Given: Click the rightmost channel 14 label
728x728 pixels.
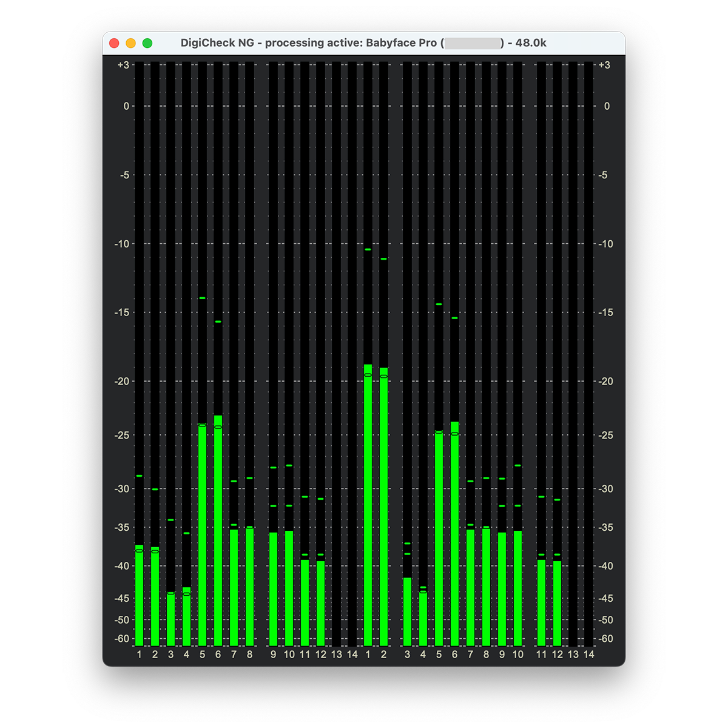Looking at the screenshot, I should (x=588, y=655).
